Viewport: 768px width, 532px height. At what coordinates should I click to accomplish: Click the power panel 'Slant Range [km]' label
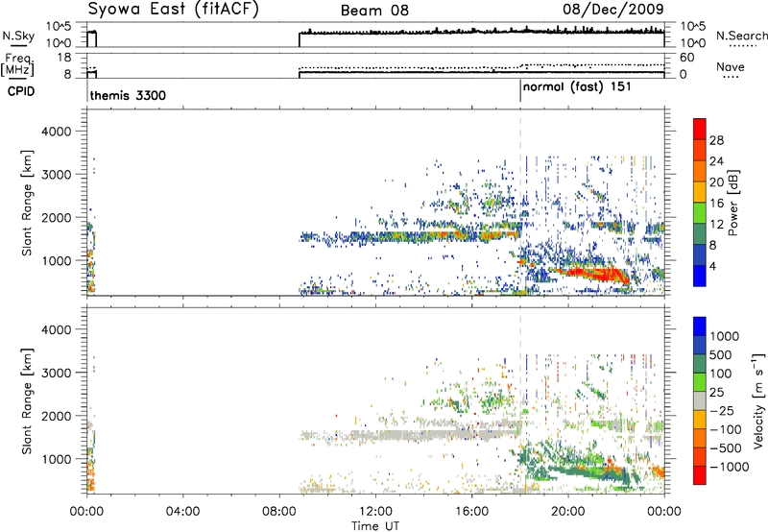click(x=27, y=203)
